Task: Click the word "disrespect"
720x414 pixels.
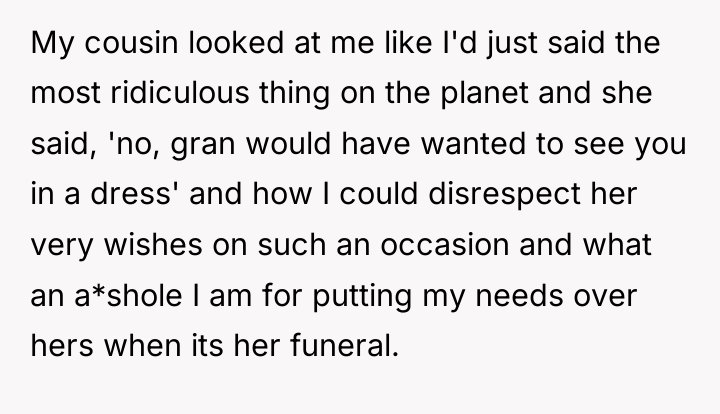Action: pos(504,194)
